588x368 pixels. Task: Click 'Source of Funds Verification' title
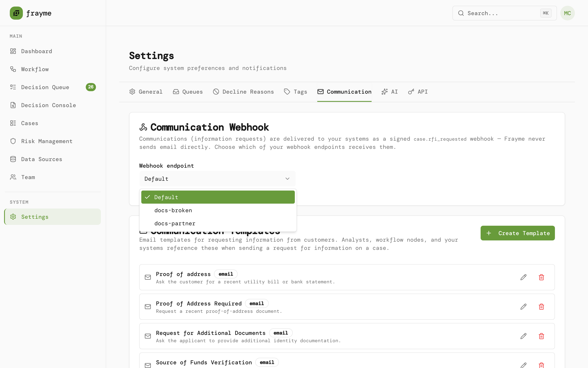pos(204,362)
